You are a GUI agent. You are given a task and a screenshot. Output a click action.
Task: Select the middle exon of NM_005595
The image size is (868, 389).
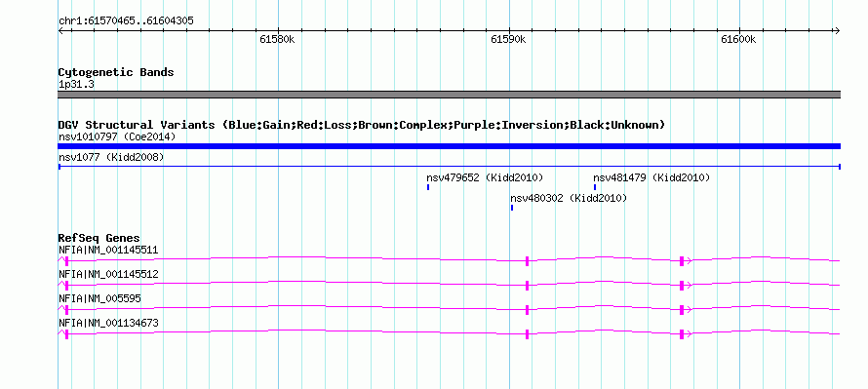point(527,310)
